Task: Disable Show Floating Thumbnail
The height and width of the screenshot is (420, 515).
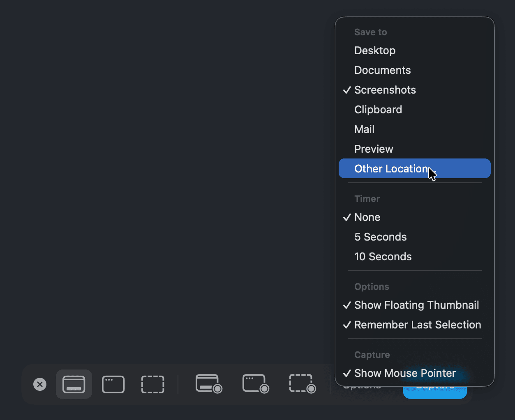Action: point(416,305)
